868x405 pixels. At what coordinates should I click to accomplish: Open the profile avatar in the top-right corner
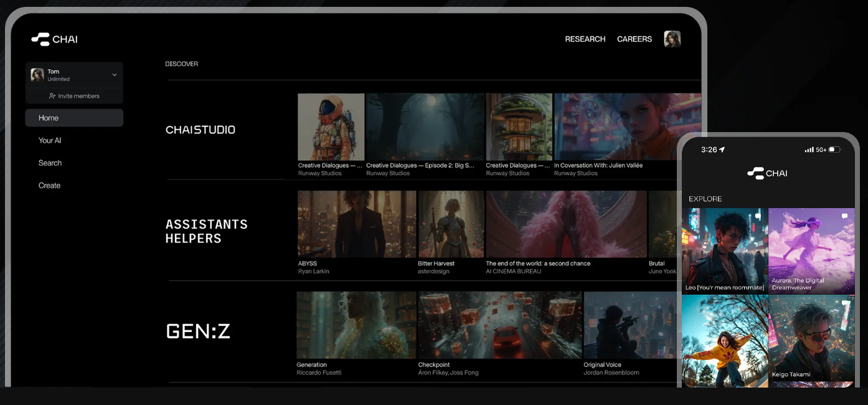(x=672, y=39)
